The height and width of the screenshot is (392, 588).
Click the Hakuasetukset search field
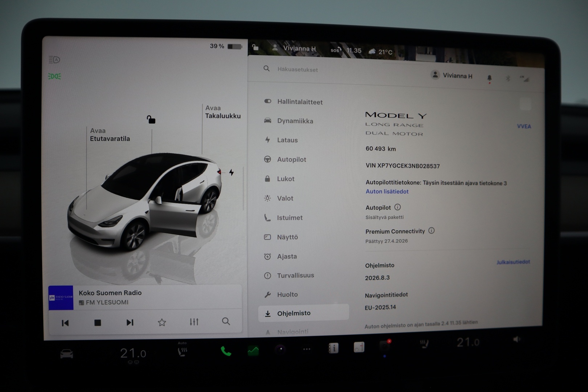pos(297,69)
